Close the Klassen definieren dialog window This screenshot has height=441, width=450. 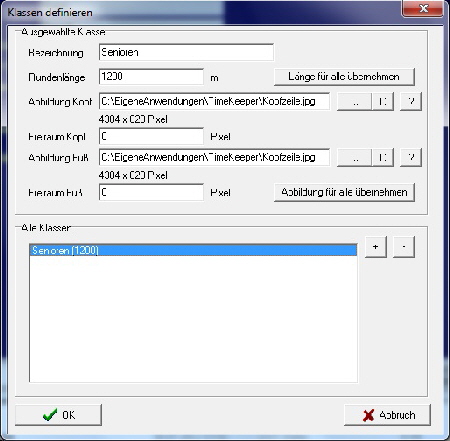(423, 8)
